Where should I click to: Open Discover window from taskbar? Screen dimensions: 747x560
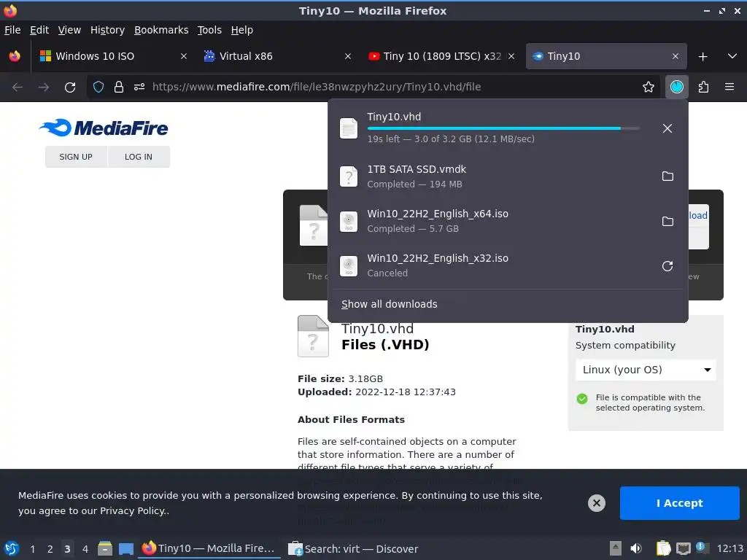354,549
